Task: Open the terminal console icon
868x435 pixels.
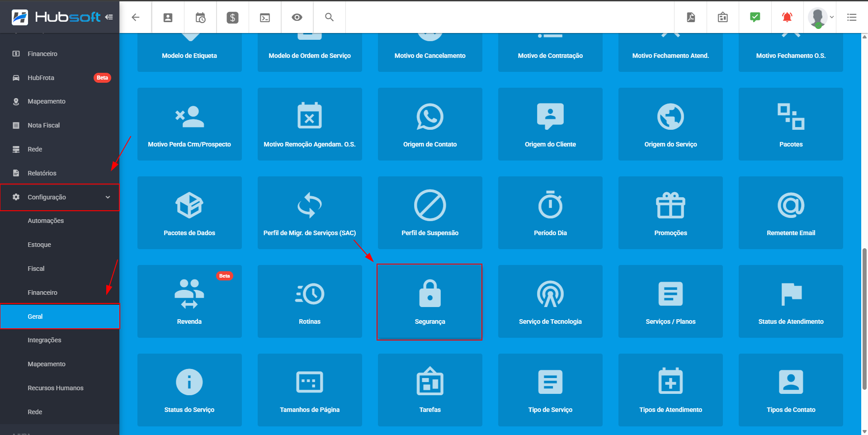Action: click(x=265, y=17)
